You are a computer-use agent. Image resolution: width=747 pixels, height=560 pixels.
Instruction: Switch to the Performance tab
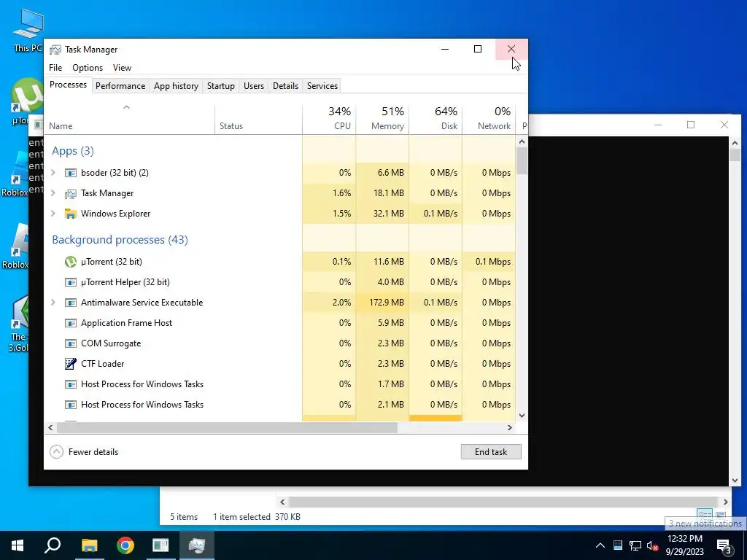tap(120, 86)
